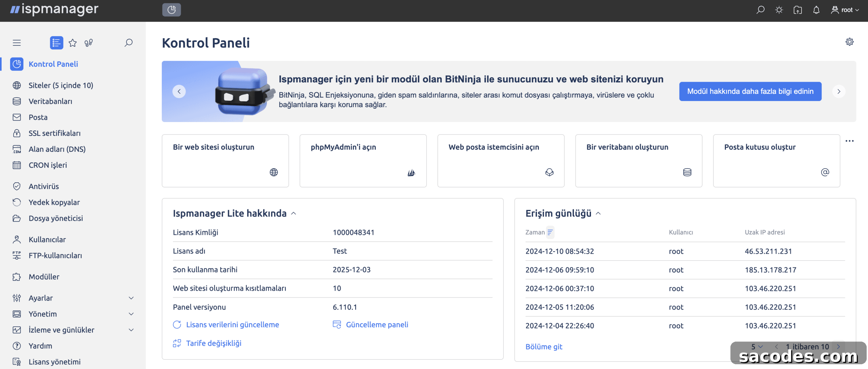
Task: Expand Yönetim submenu chevron
Action: (131, 314)
